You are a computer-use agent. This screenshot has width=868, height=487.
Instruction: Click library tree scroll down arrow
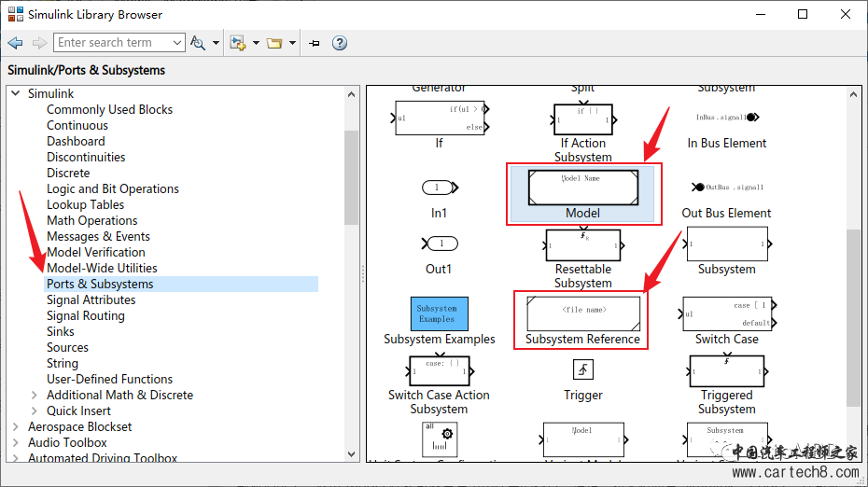click(352, 453)
